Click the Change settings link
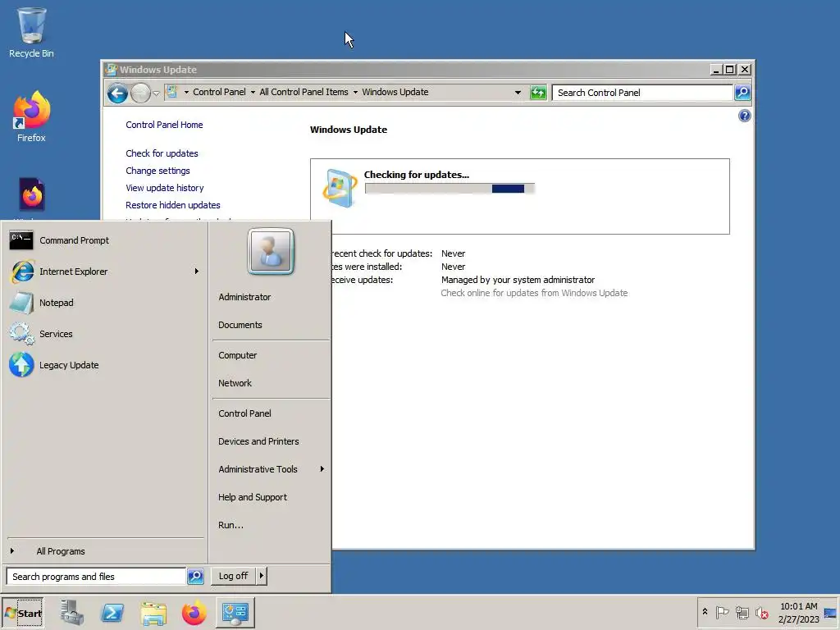This screenshot has height=630, width=840. coord(157,171)
